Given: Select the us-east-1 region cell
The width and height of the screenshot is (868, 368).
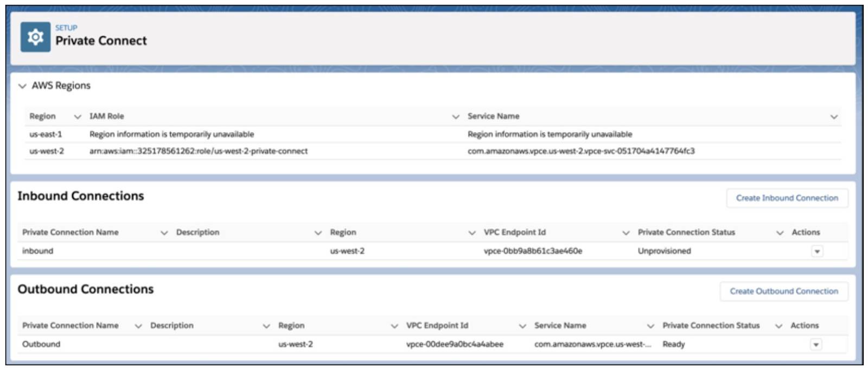Looking at the screenshot, I should pyautogui.click(x=46, y=134).
